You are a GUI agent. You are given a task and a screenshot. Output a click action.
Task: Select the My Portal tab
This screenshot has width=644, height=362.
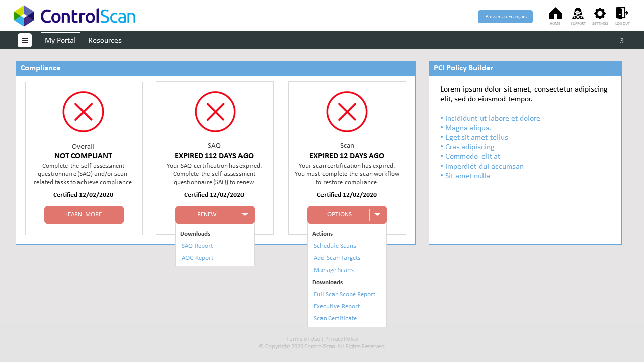click(x=60, y=40)
